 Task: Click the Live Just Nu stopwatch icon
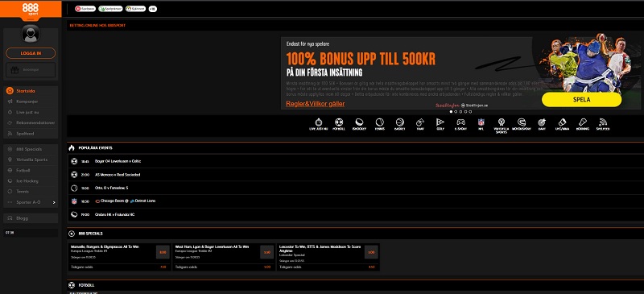click(319, 122)
